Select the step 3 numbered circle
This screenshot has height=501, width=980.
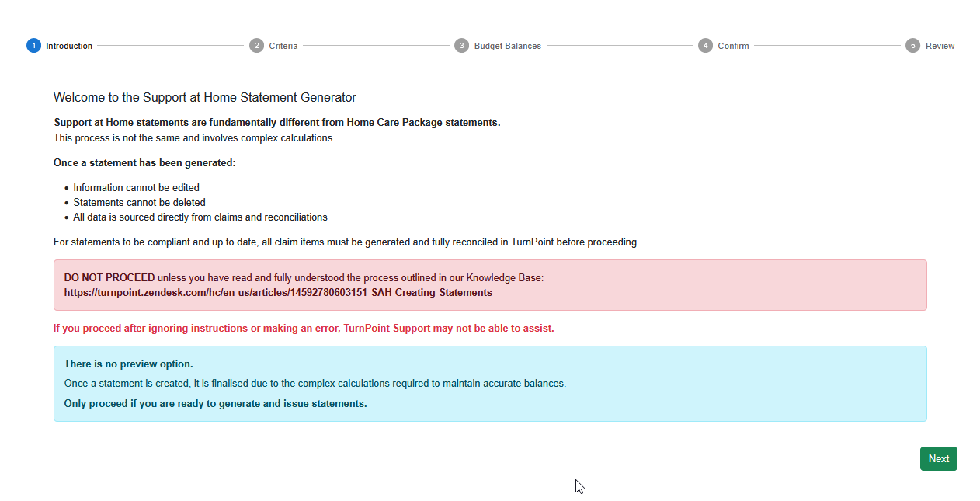pyautogui.click(x=461, y=46)
